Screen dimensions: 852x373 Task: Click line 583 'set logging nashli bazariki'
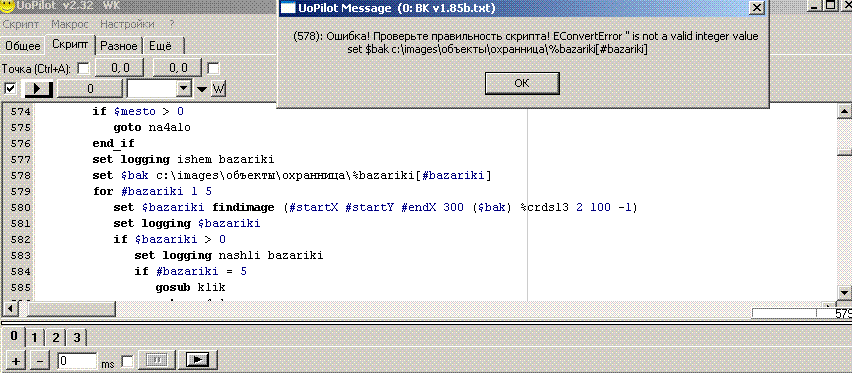229,255
